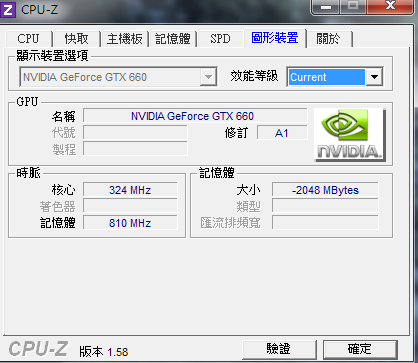Minimize the CPU-Z window

pos(325,7)
